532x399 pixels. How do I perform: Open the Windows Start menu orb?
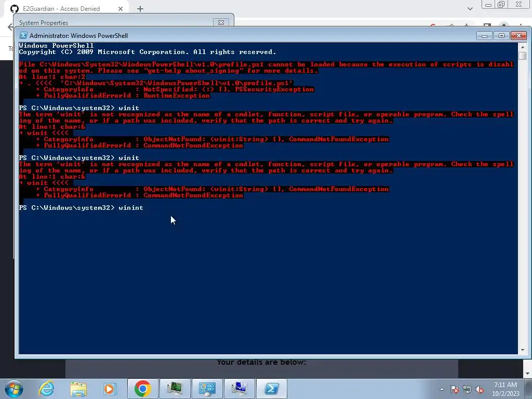tap(14, 389)
